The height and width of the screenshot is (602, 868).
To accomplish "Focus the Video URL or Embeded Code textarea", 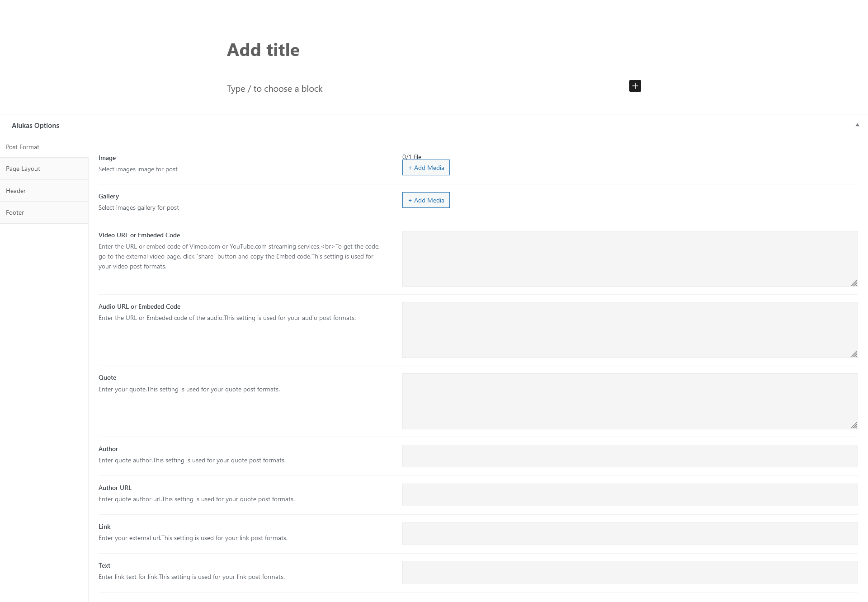I will [x=629, y=259].
